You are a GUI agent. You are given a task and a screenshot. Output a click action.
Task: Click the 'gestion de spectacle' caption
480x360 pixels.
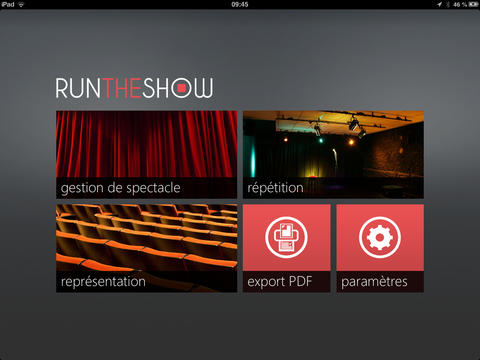coord(121,188)
